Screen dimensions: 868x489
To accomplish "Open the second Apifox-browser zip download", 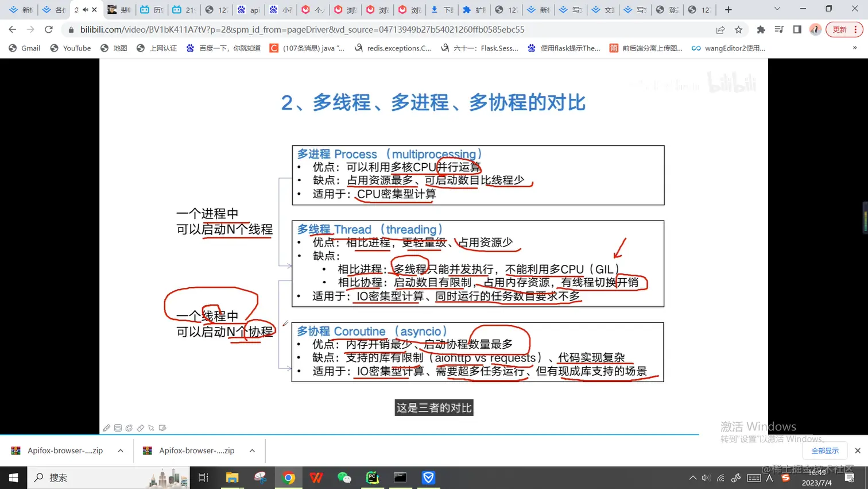I will pyautogui.click(x=189, y=451).
